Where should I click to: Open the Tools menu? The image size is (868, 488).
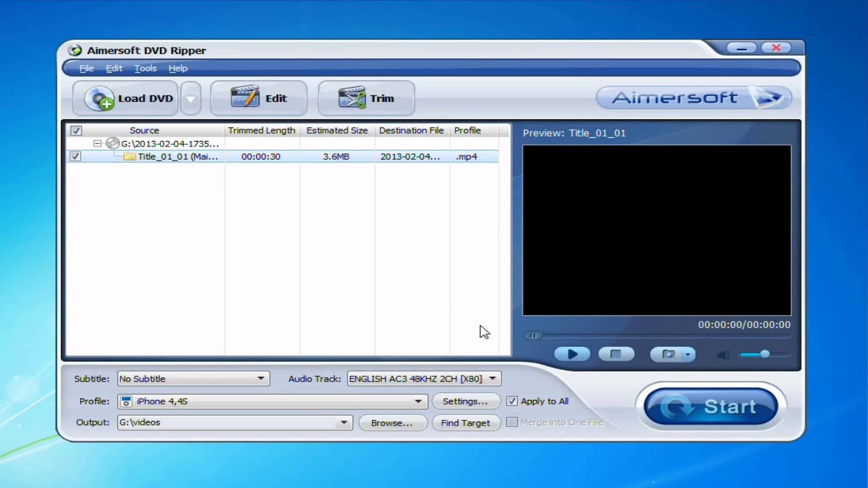pos(145,68)
